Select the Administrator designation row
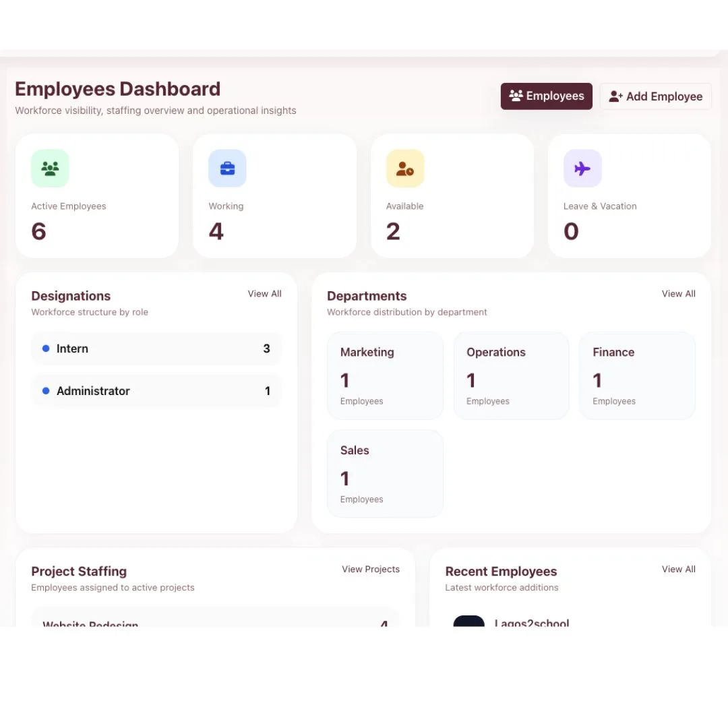The image size is (728, 728). (x=156, y=391)
